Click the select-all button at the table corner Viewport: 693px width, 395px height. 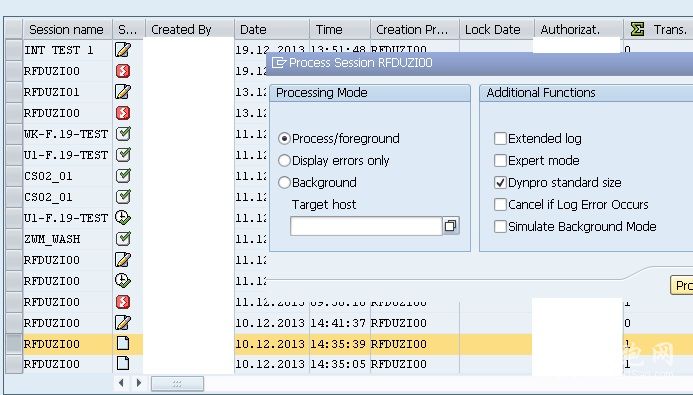point(14,29)
